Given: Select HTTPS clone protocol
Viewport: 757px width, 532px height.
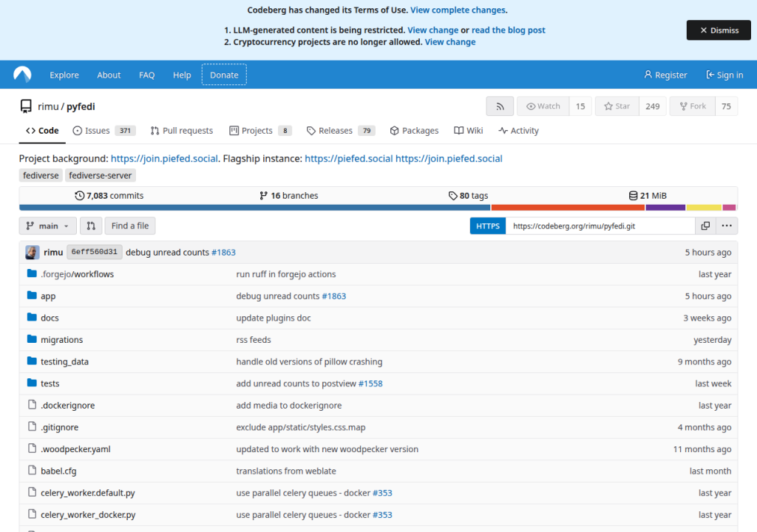Looking at the screenshot, I should [x=488, y=226].
